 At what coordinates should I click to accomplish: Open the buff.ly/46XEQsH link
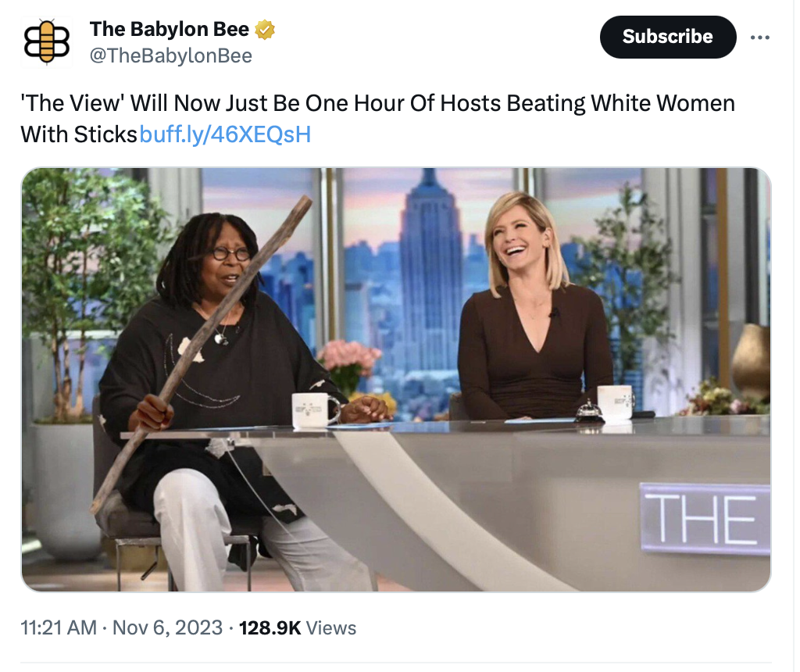pos(225,134)
